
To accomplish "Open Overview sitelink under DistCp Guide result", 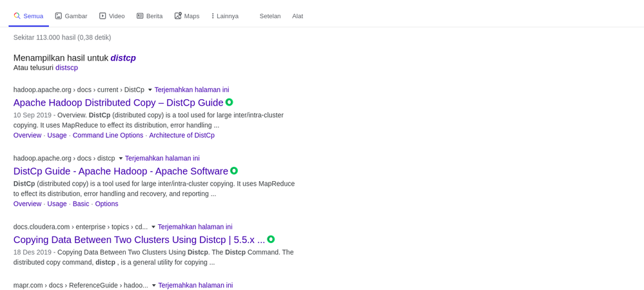I will (x=28, y=135).
